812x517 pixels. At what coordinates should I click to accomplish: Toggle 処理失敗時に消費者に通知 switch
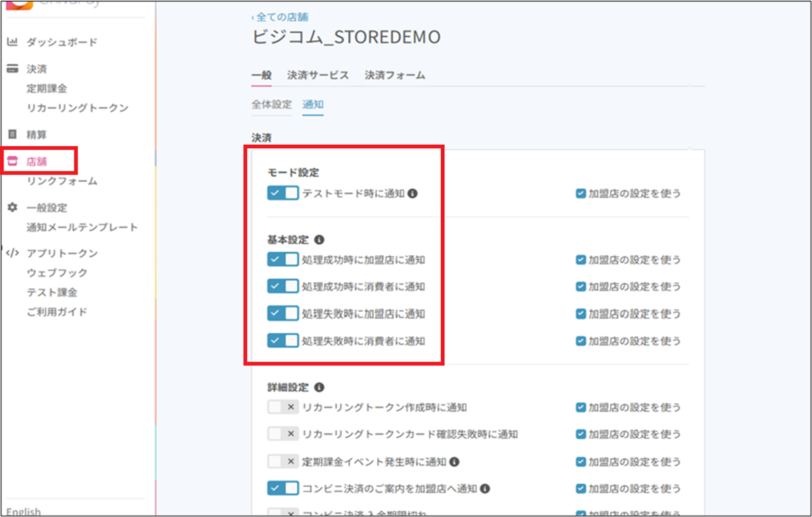[x=283, y=340]
